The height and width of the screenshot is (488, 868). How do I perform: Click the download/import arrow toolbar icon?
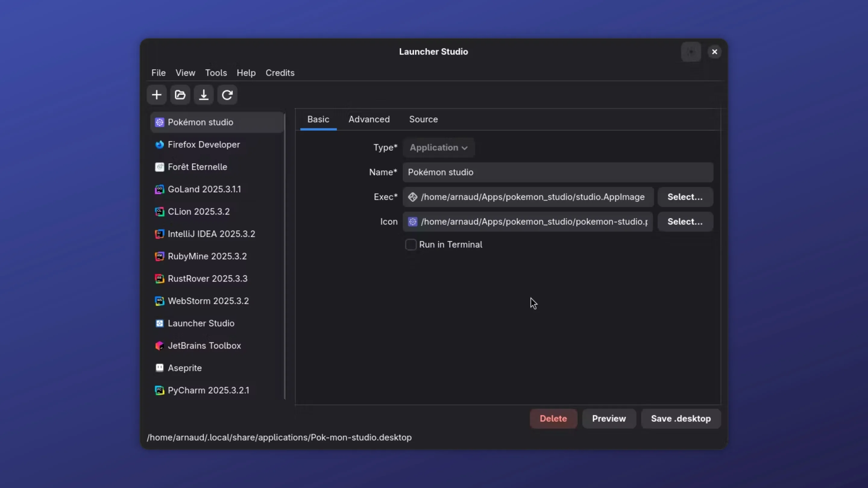(x=203, y=95)
